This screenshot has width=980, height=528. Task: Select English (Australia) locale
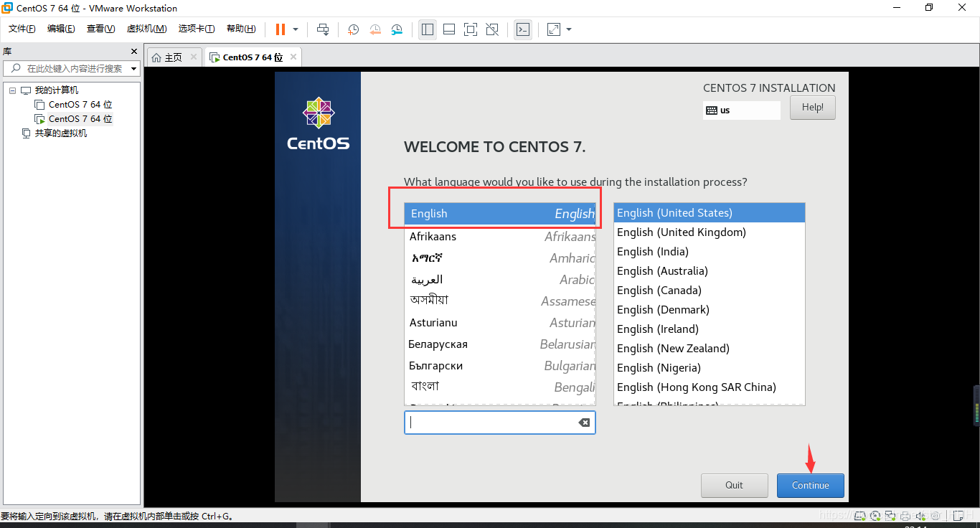710,271
